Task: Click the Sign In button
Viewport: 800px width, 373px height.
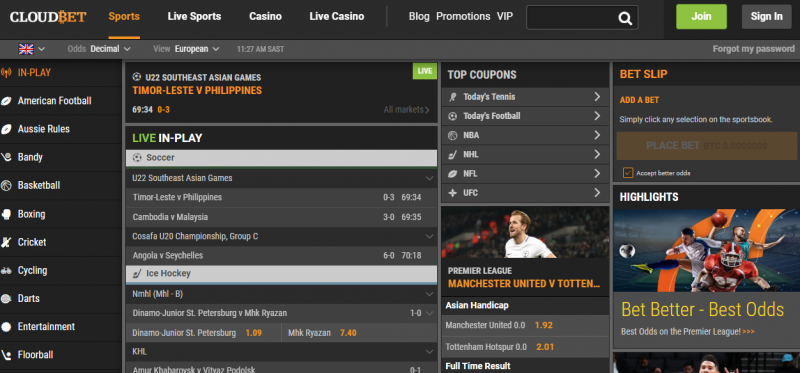Action: (x=766, y=16)
